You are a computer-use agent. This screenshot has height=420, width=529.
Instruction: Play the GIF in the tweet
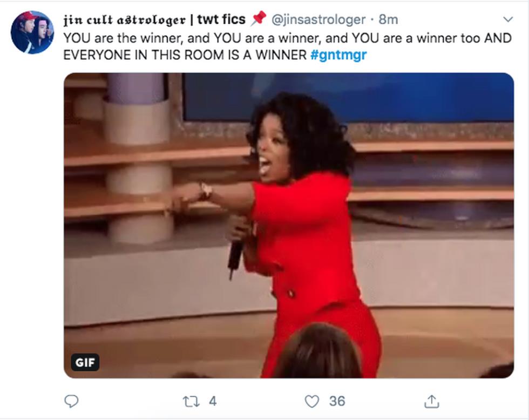point(289,225)
